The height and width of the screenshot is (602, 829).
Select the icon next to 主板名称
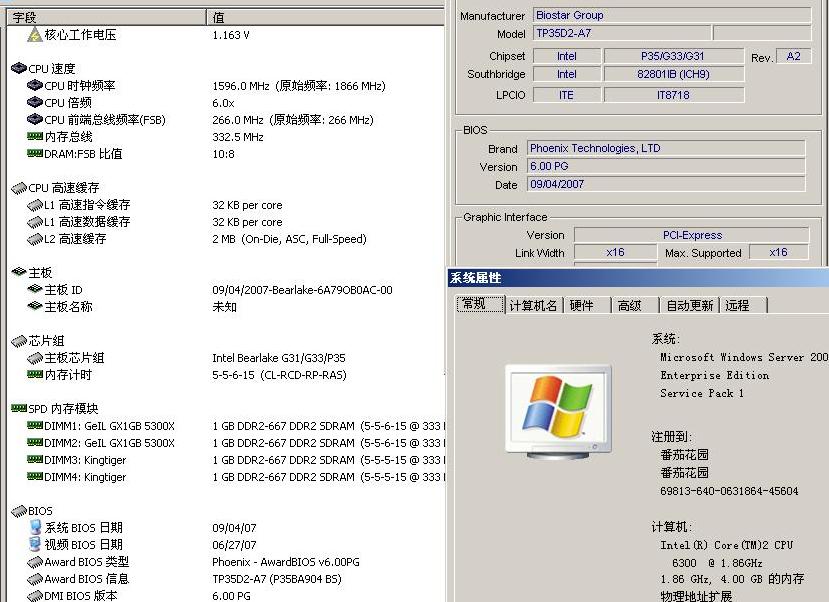click(35, 306)
